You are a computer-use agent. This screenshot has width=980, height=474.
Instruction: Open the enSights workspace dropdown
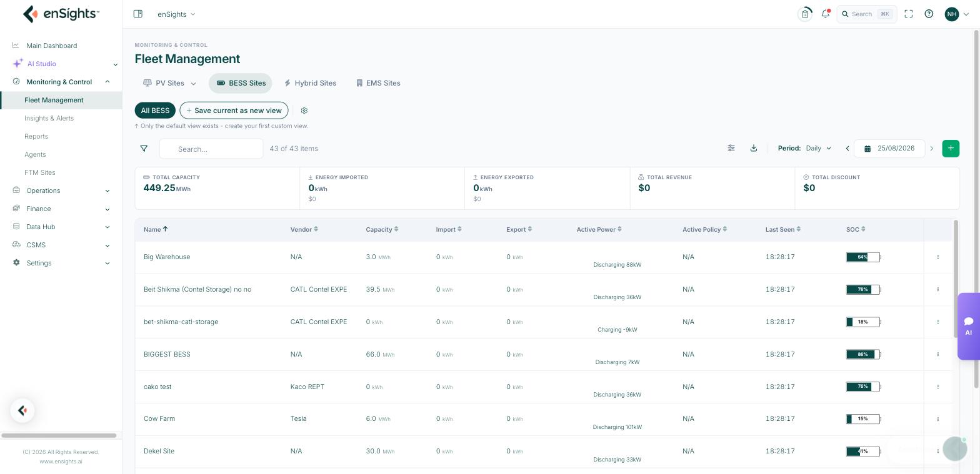click(176, 14)
